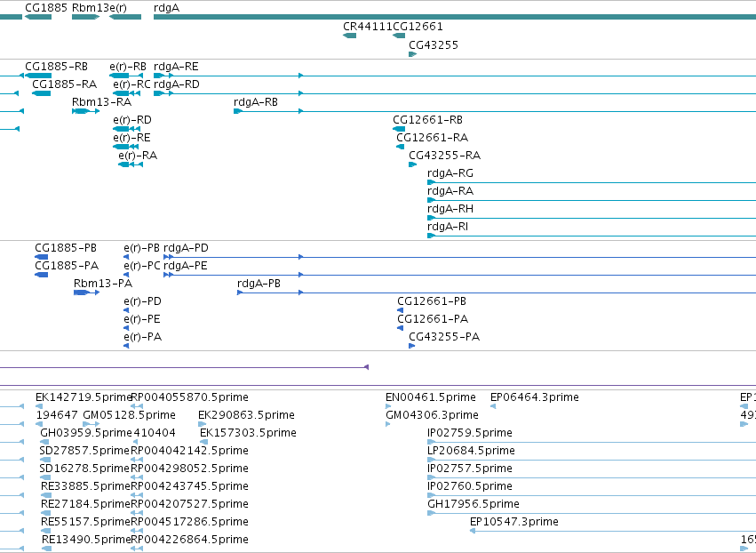Click the CG43255-RA transcript label
The height and width of the screenshot is (553, 756).
[444, 156]
